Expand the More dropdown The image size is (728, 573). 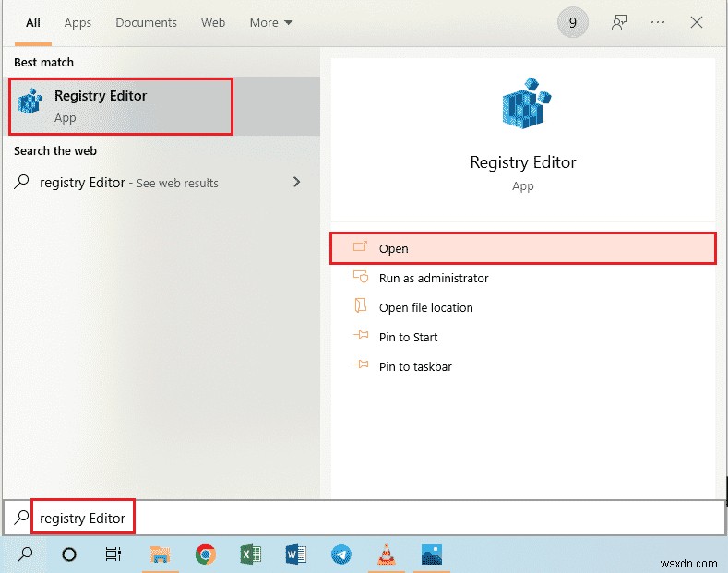(x=271, y=22)
